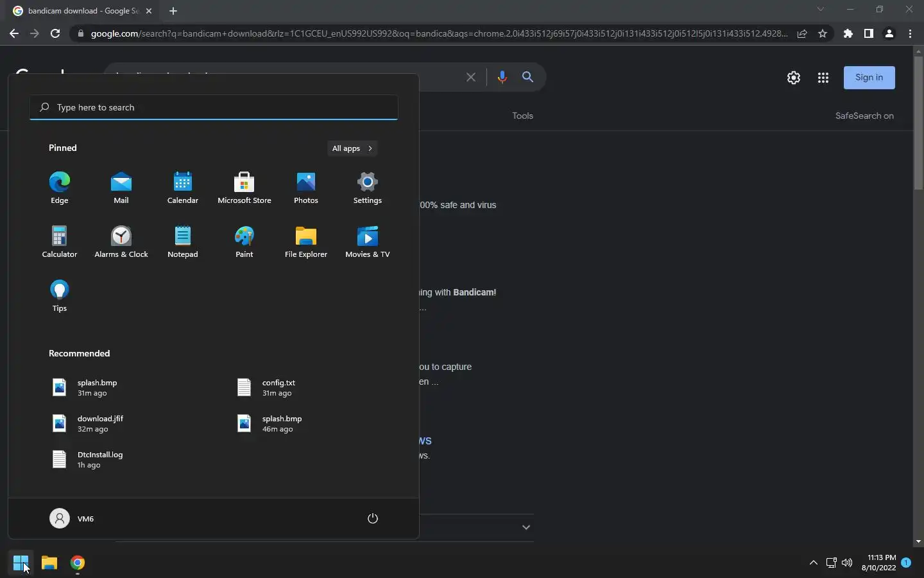Click the Google Sign in button
The width and height of the screenshot is (924, 578).
869,78
